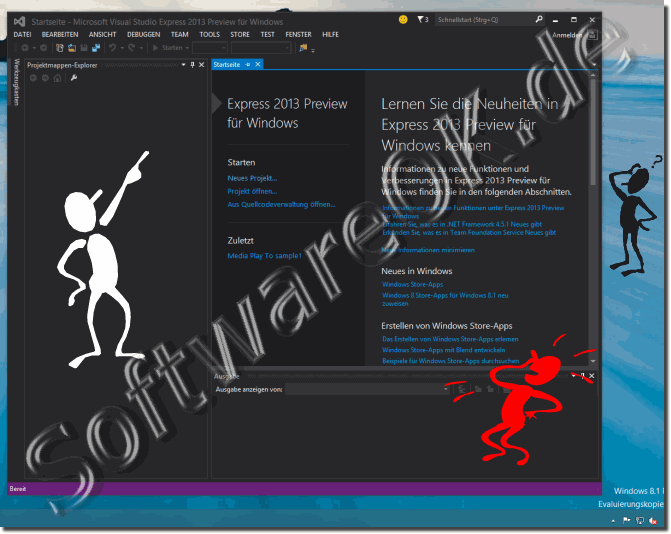Viewport: 671px width, 534px height.
Task: Click the find-in-files folder toolbar icon
Action: [x=303, y=48]
